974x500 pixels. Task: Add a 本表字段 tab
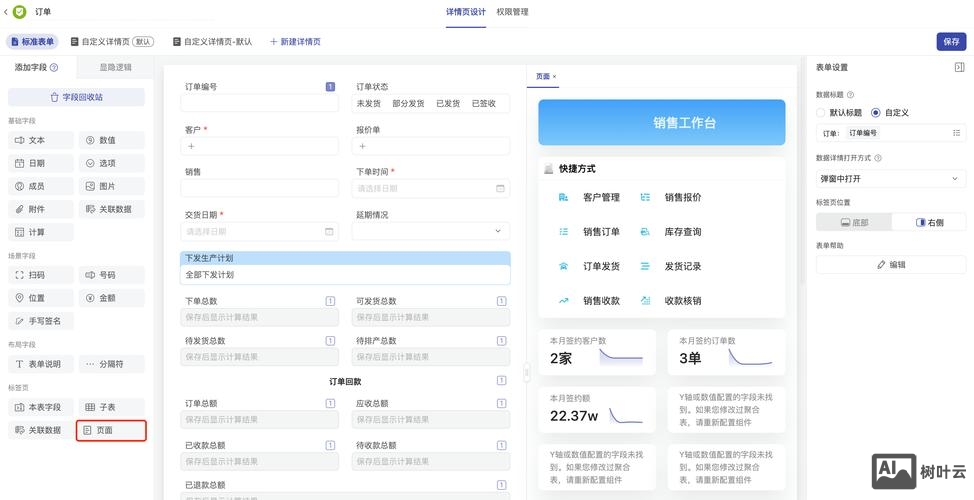click(x=40, y=407)
